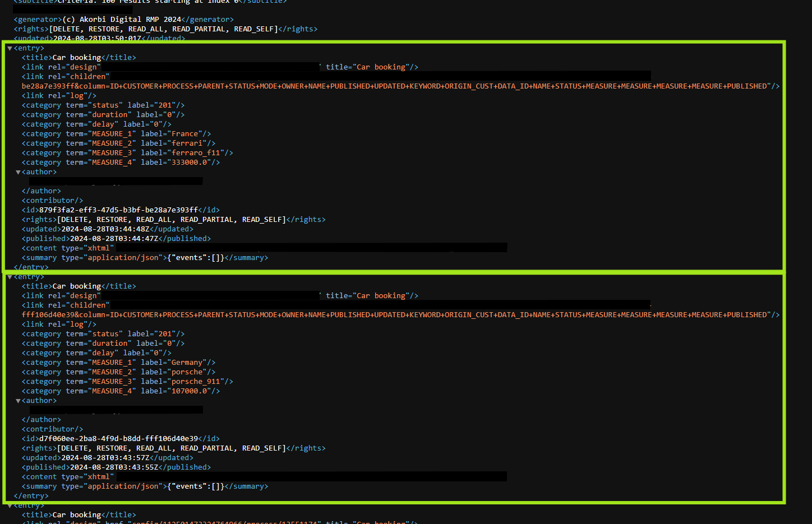Click the Car booking title tag in the ferrari entry
Screen dimensions: 812x524
(x=79, y=57)
